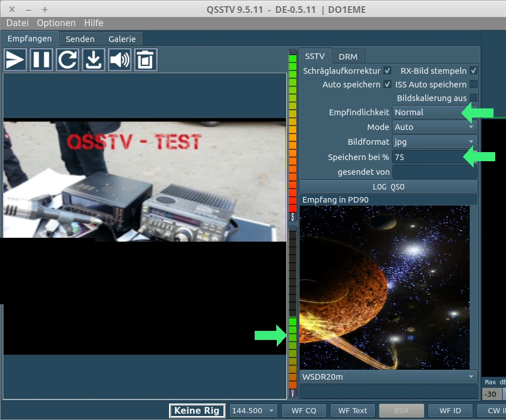Enable ISS Auto speichern
Image resolution: width=506 pixels, height=420 pixels.
coord(474,84)
